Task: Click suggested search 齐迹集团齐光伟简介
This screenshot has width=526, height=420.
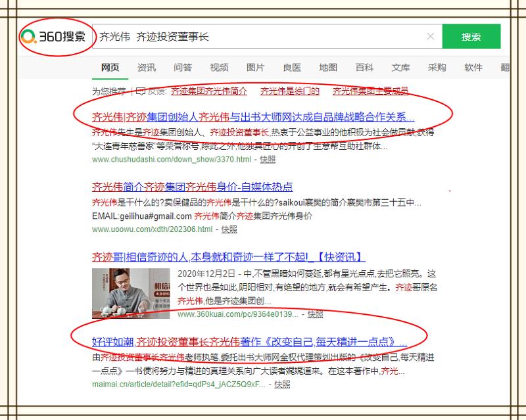Action: (x=209, y=91)
